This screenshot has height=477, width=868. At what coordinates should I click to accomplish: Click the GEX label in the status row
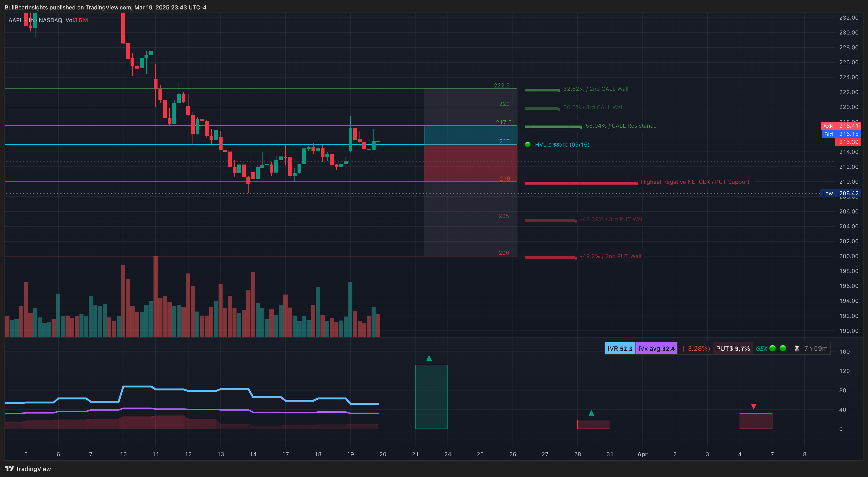(x=762, y=349)
